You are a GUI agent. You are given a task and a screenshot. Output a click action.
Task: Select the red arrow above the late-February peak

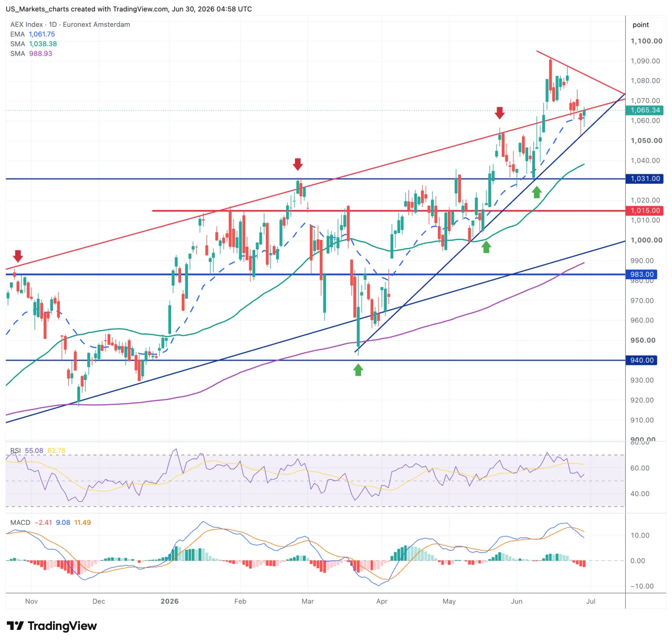[x=298, y=164]
